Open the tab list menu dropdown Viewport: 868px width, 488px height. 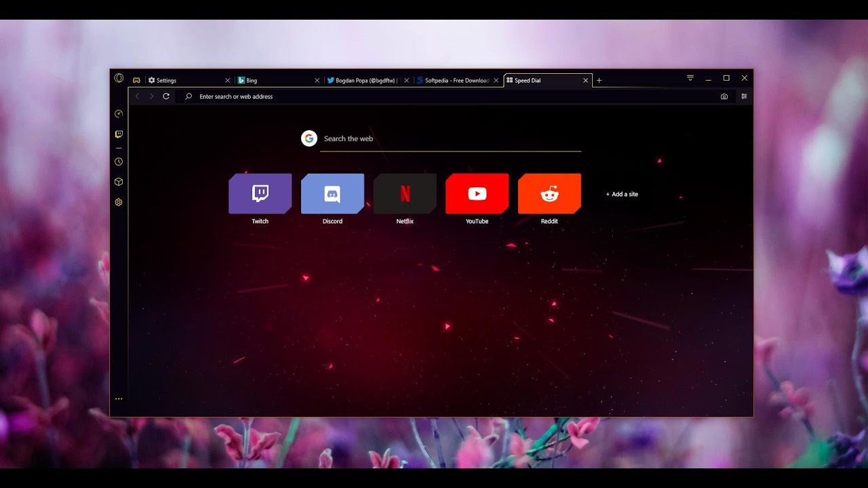tap(690, 78)
